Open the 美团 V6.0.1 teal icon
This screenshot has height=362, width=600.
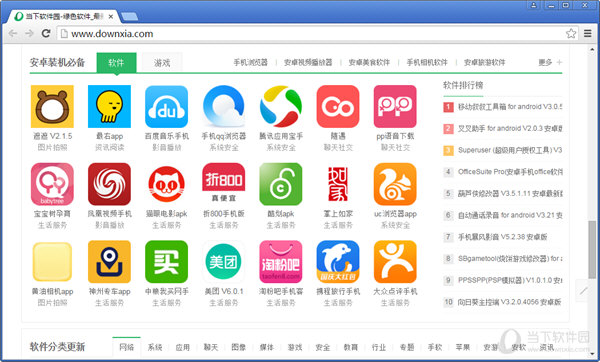pos(224,262)
